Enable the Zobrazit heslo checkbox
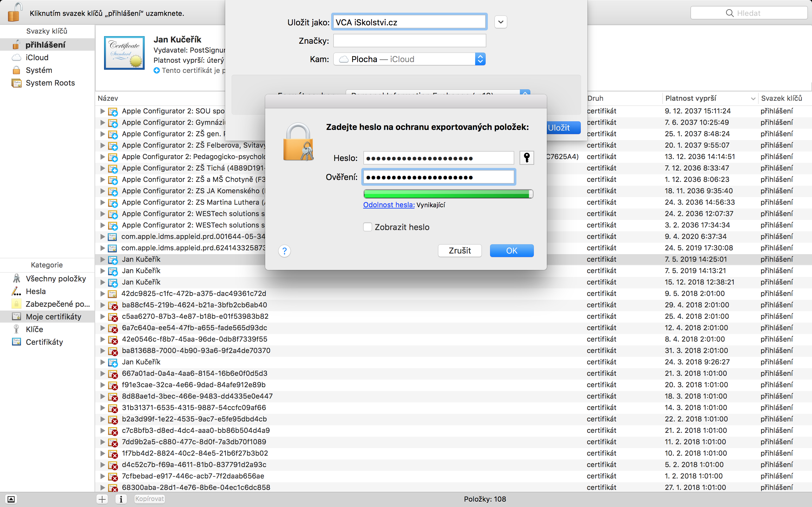 click(367, 227)
